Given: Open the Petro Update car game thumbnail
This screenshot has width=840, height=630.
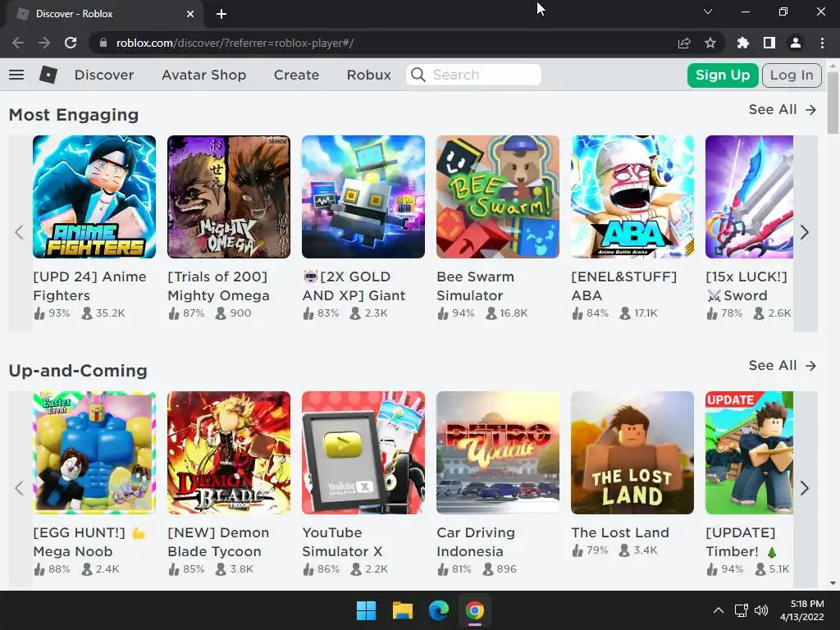Looking at the screenshot, I should coord(498,453).
